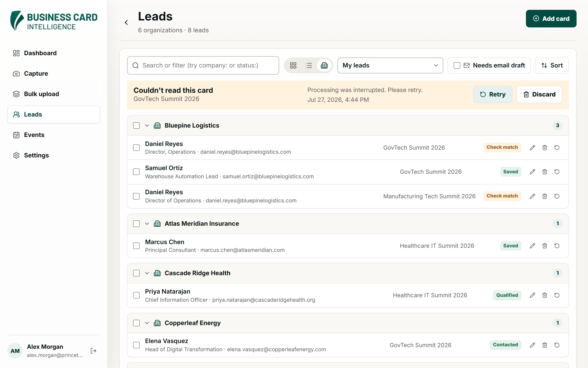Select all Bluepine Logistics leads checkbox
The image size is (588, 368).
coord(136,126)
